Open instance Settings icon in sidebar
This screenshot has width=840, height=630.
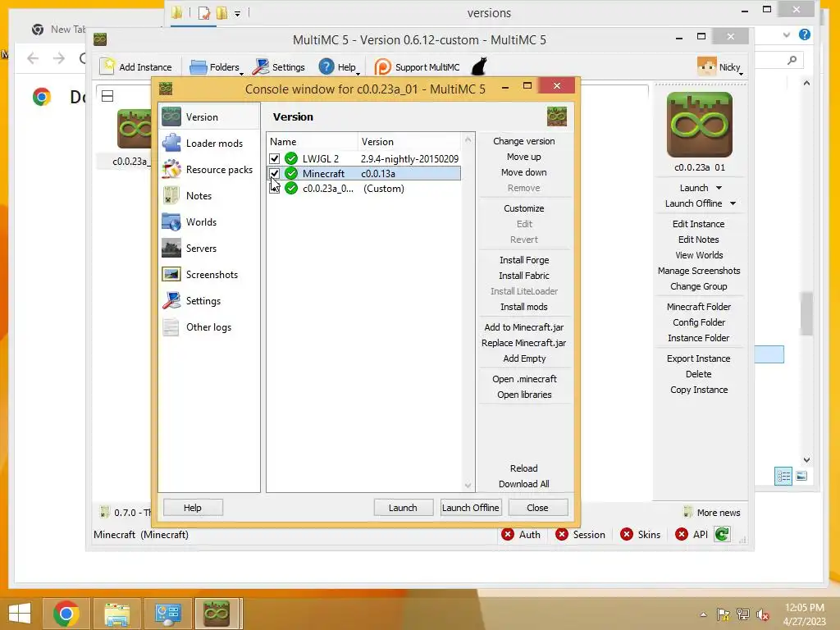(171, 300)
